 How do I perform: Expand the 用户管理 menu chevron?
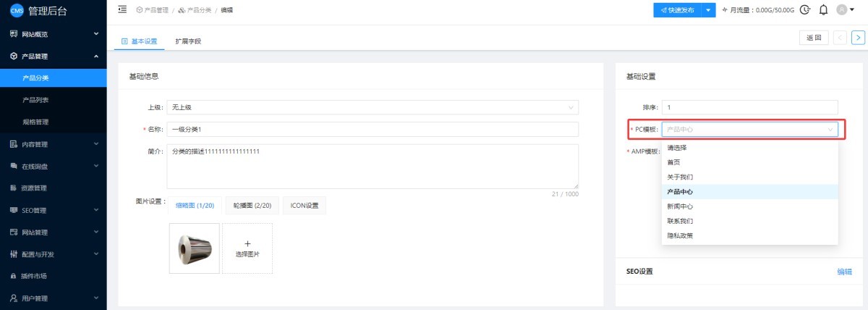click(x=96, y=298)
